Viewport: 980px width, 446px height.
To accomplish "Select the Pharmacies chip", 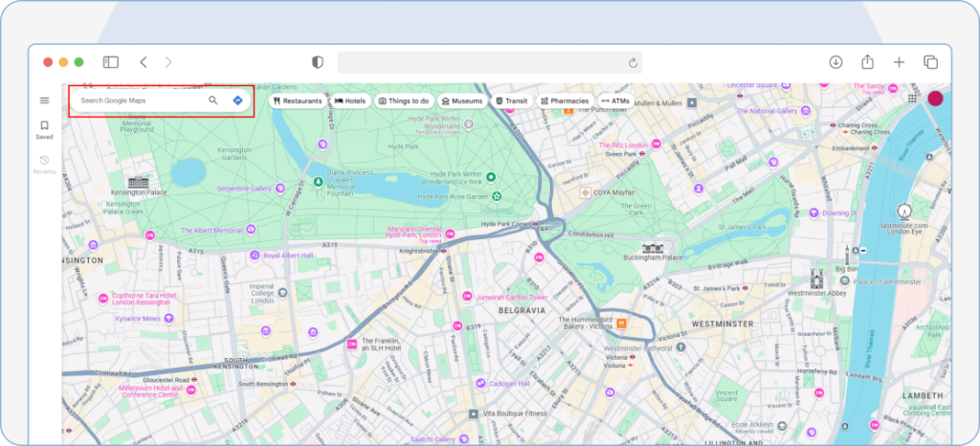I will [x=565, y=100].
